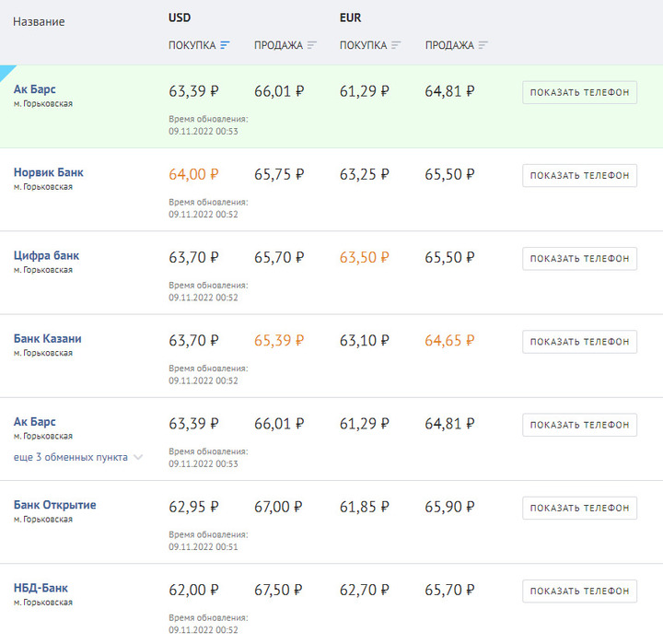Image resolution: width=663 pixels, height=644 pixels.
Task: Click the Название column header
Action: (x=39, y=21)
